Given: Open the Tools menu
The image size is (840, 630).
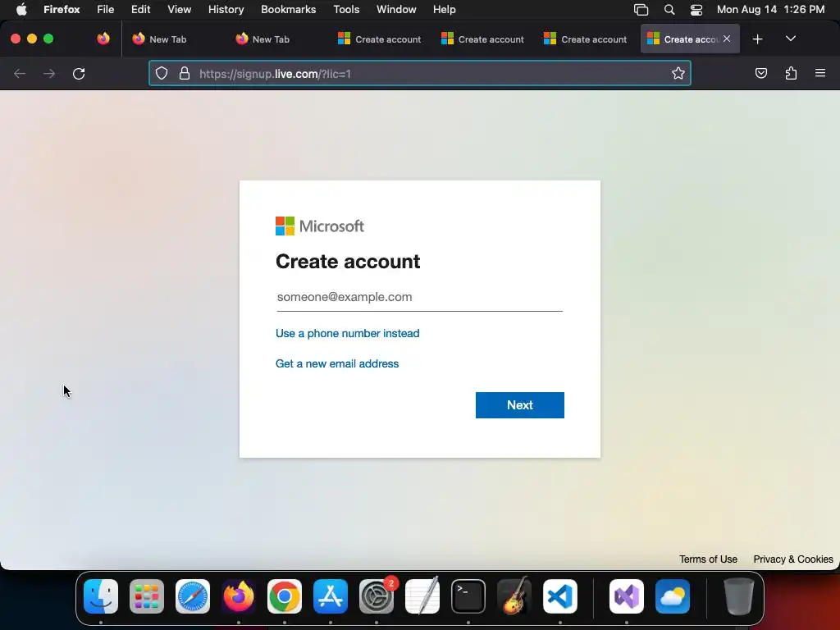Looking at the screenshot, I should coord(346,10).
